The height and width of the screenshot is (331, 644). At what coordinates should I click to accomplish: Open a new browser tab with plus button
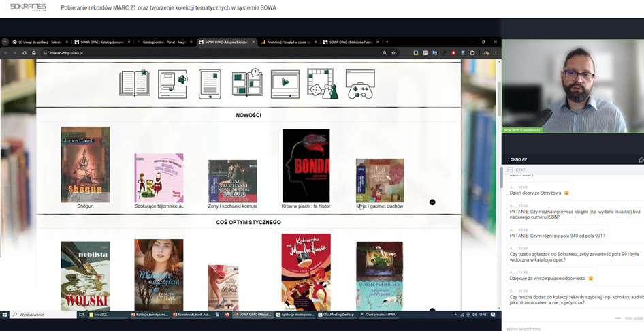(x=387, y=42)
